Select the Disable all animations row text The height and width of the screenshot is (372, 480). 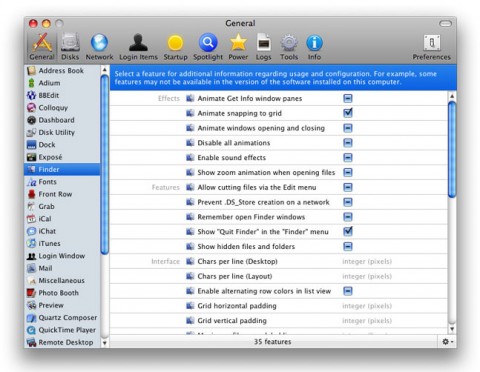234,143
